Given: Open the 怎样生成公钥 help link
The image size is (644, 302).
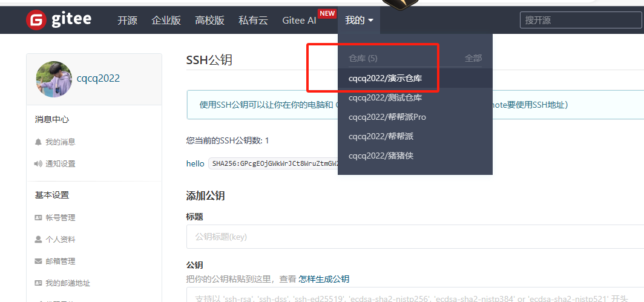Looking at the screenshot, I should (324, 279).
